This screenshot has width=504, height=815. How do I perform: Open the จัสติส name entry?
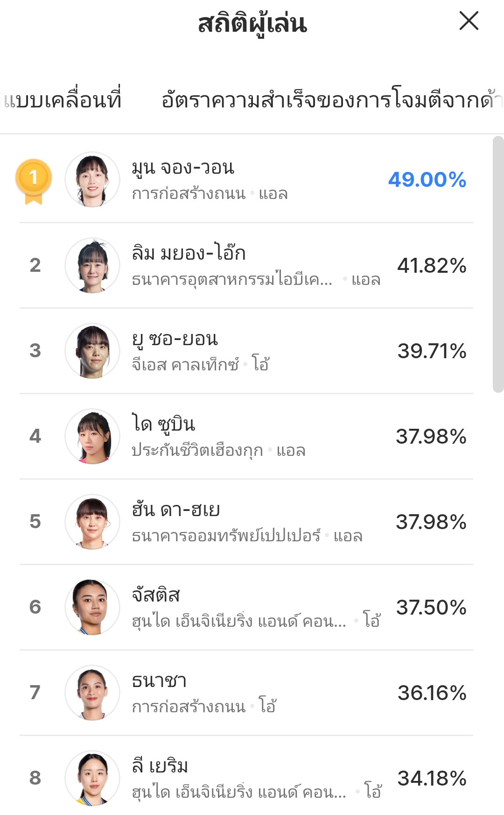coord(156,595)
